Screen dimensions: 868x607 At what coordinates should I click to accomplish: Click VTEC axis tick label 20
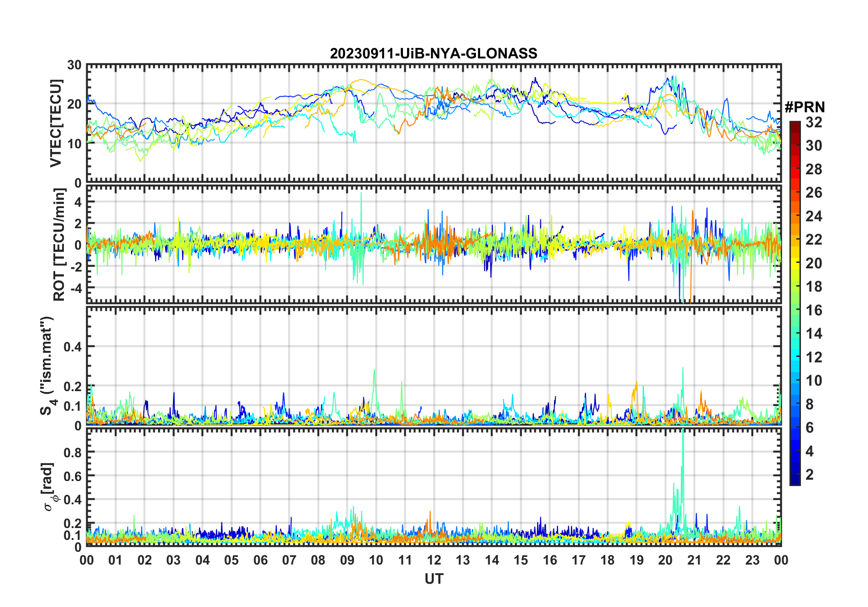point(74,104)
